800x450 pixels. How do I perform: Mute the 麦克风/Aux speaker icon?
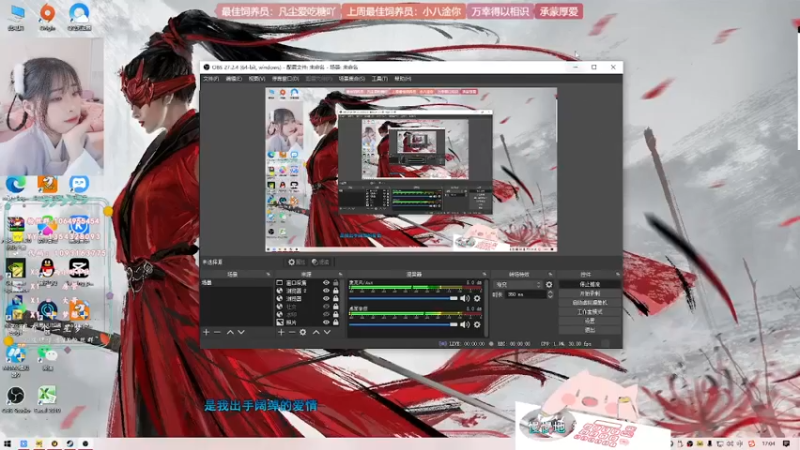[x=465, y=298]
